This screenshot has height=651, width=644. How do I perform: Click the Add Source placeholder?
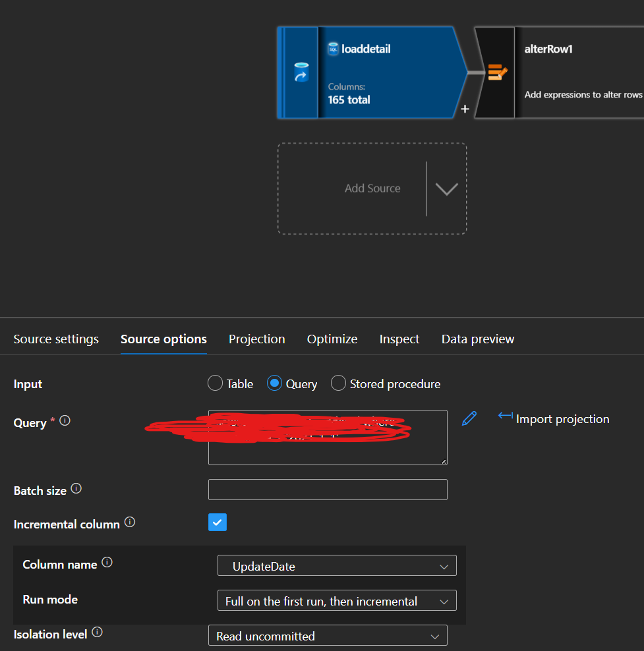point(372,188)
